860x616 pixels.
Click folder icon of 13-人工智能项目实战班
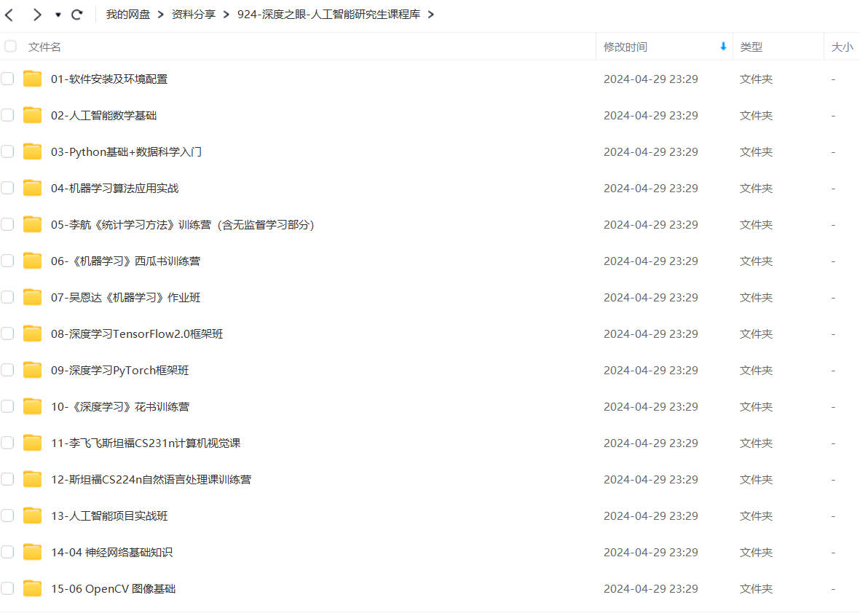[32, 515]
